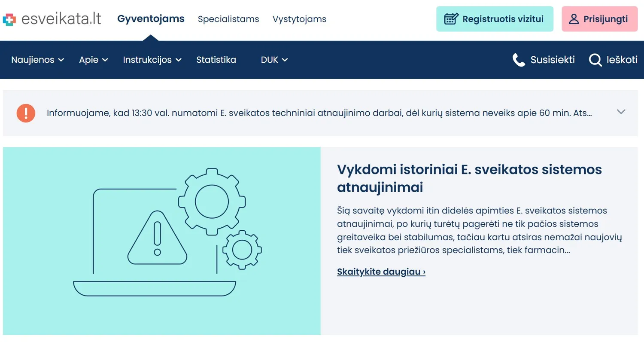644x342 pixels.
Task: Expand the DUK dropdown menu
Action: (x=274, y=60)
